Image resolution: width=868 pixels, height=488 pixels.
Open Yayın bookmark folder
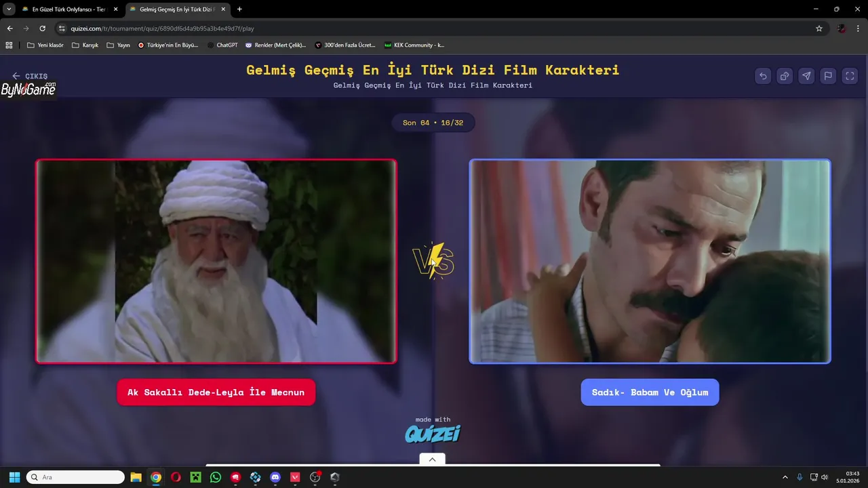coord(118,45)
